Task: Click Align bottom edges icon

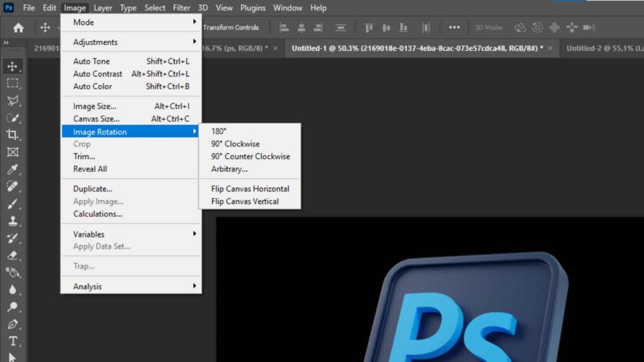Action: coord(403,28)
